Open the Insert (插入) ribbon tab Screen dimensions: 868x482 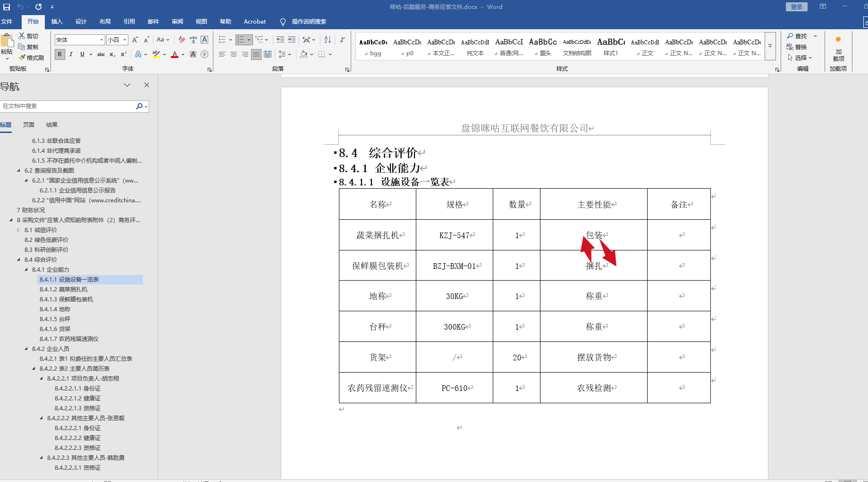click(57, 22)
